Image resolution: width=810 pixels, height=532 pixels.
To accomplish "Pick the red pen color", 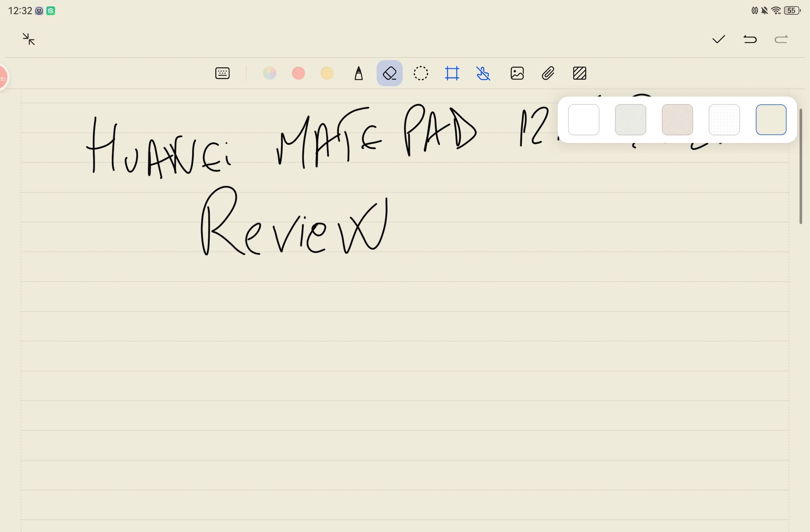I will pyautogui.click(x=298, y=73).
